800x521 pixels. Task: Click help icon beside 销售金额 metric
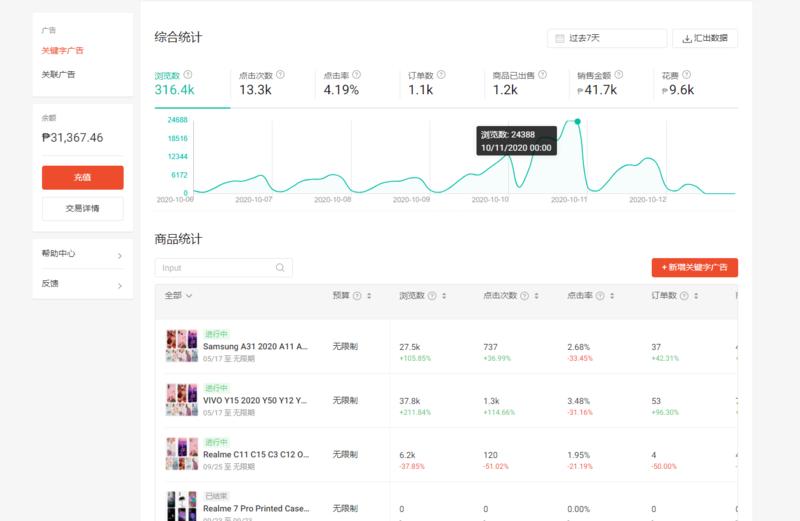619,75
